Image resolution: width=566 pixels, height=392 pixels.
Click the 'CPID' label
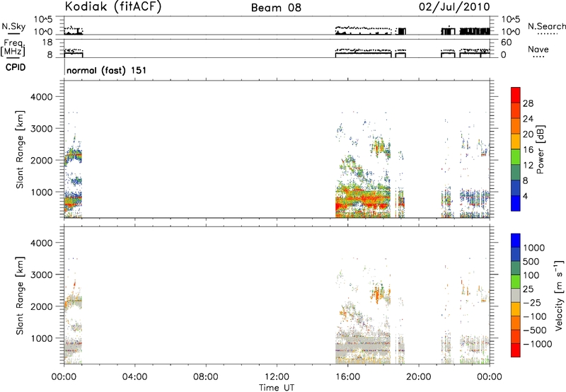coord(16,67)
